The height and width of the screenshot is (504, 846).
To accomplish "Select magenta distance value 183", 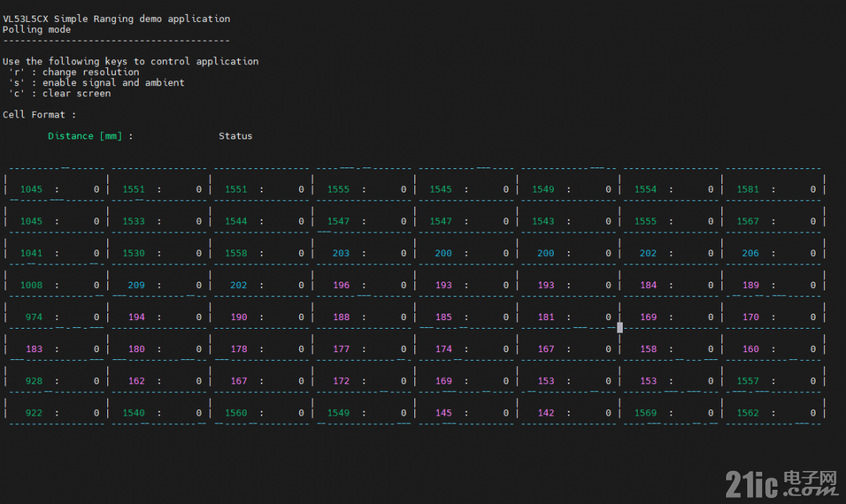I will pyautogui.click(x=34, y=349).
